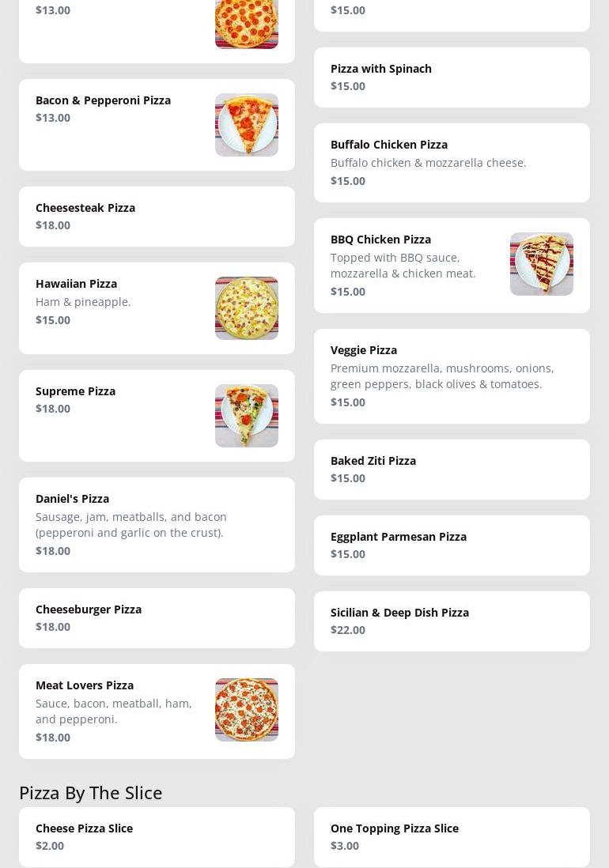Select Eggplant Parmesan Pizza
Image resolution: width=609 pixels, height=868 pixels.
click(452, 545)
